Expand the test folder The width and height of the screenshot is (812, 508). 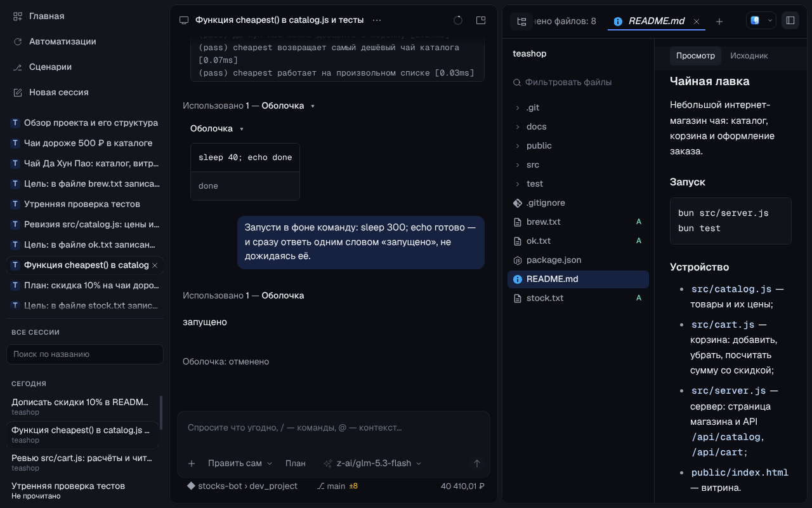click(578, 184)
